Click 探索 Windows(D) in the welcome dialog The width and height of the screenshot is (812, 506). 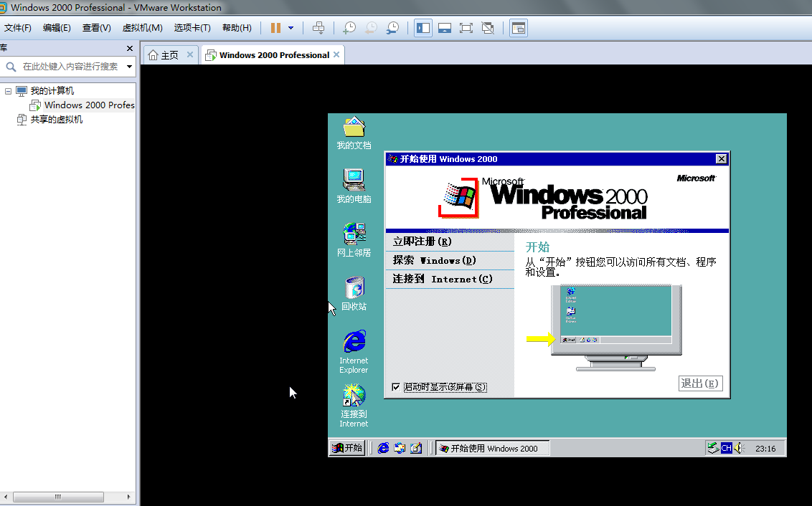coord(450,260)
